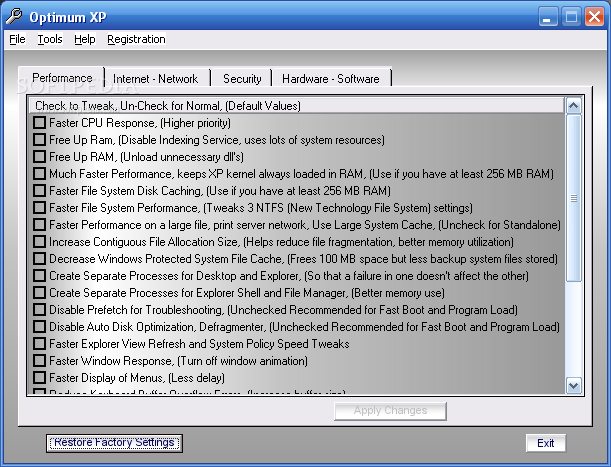The image size is (611, 467).
Task: Switch to the Performance tab
Action: coord(62,78)
